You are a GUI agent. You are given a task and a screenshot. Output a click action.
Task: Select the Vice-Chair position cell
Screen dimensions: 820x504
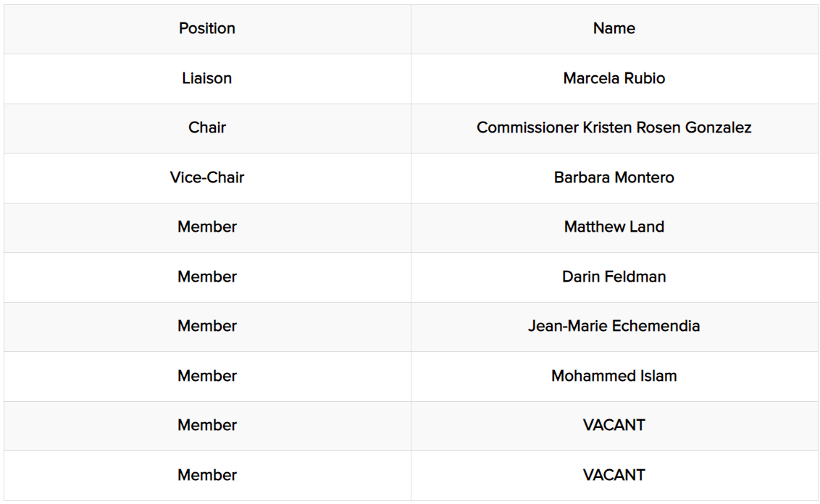pyautogui.click(x=207, y=177)
